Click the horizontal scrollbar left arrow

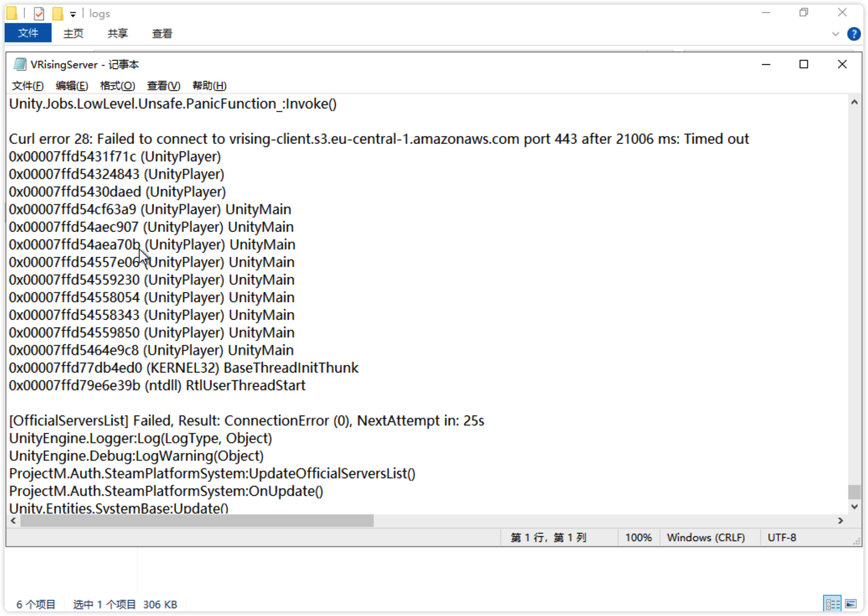(x=14, y=520)
